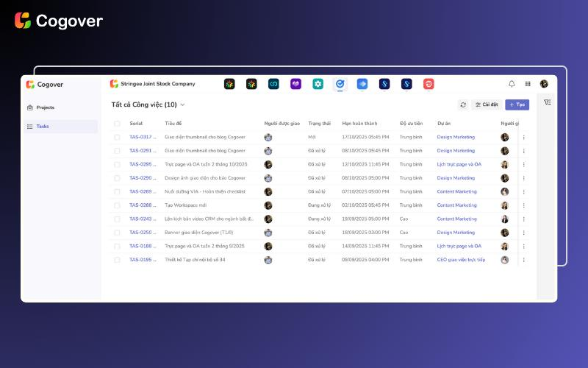Click the user profile avatar in header
588x368 pixels.
(x=544, y=84)
